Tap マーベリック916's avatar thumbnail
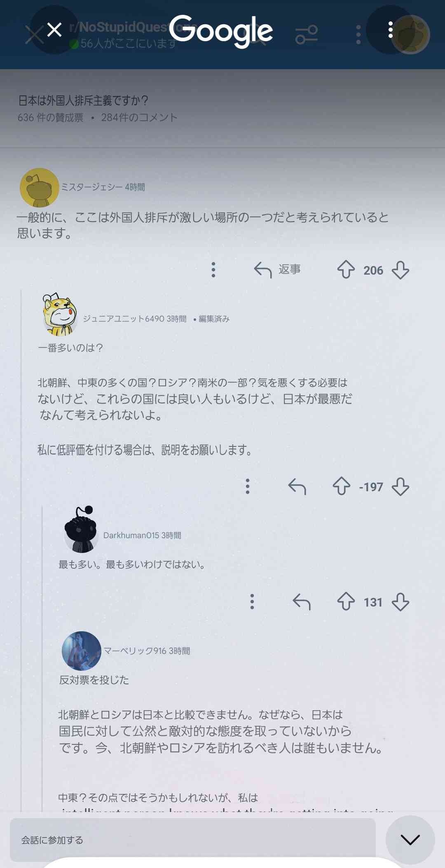 81,651
